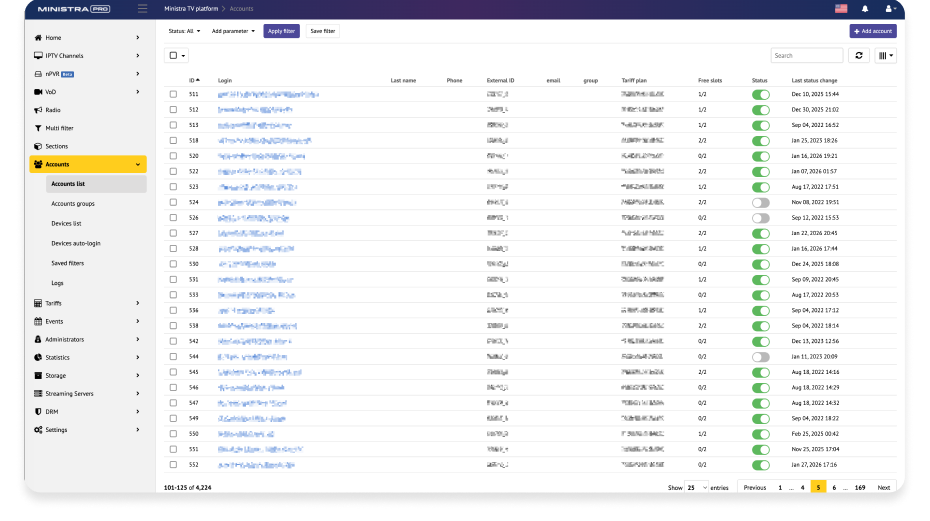Open notifications bell icon
930x521 pixels.
coord(865,9)
